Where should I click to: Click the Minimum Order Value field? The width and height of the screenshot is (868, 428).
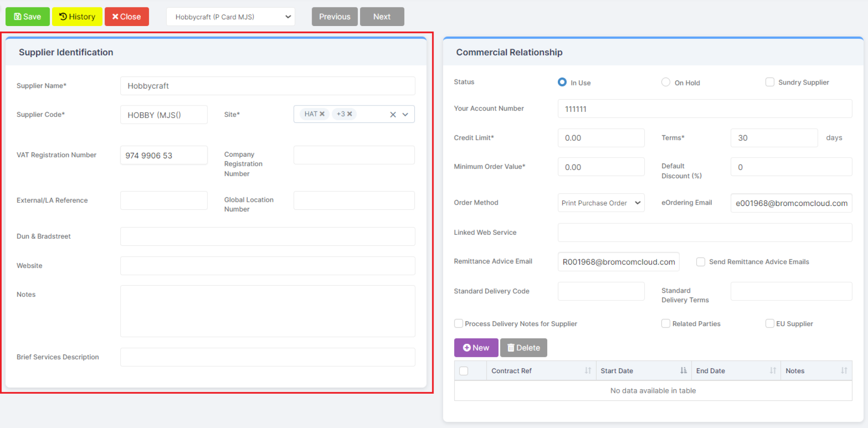601,167
